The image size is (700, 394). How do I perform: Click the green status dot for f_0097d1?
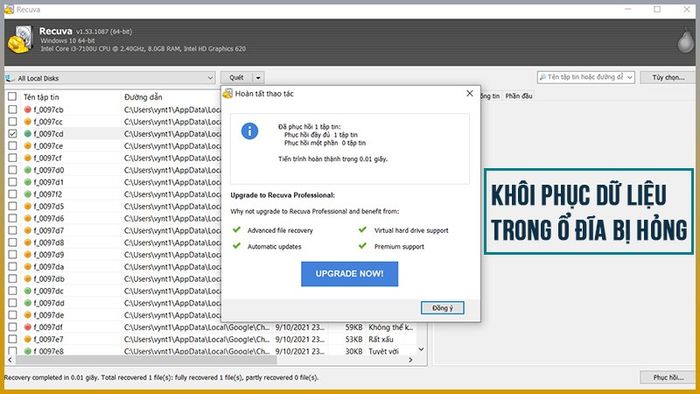point(28,182)
